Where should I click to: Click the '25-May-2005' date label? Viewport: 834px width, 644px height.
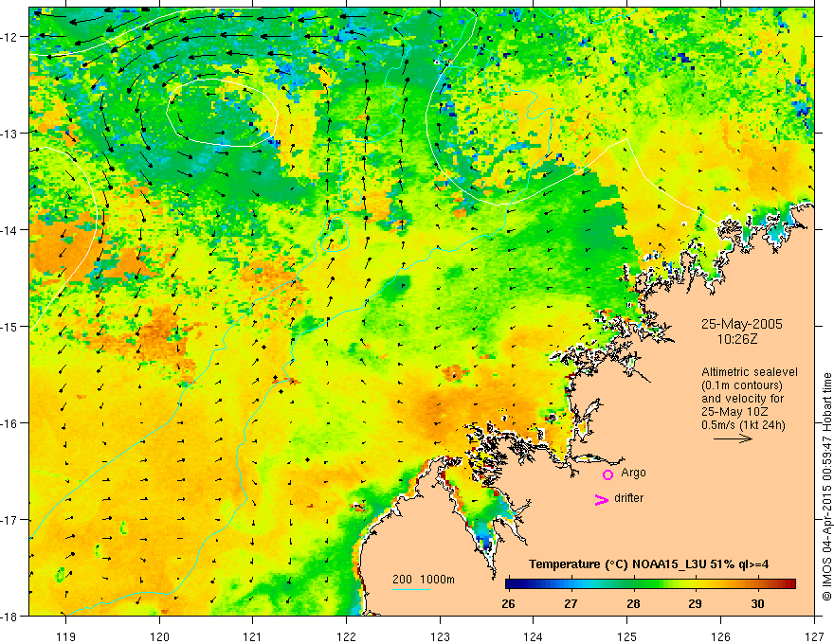(741, 324)
